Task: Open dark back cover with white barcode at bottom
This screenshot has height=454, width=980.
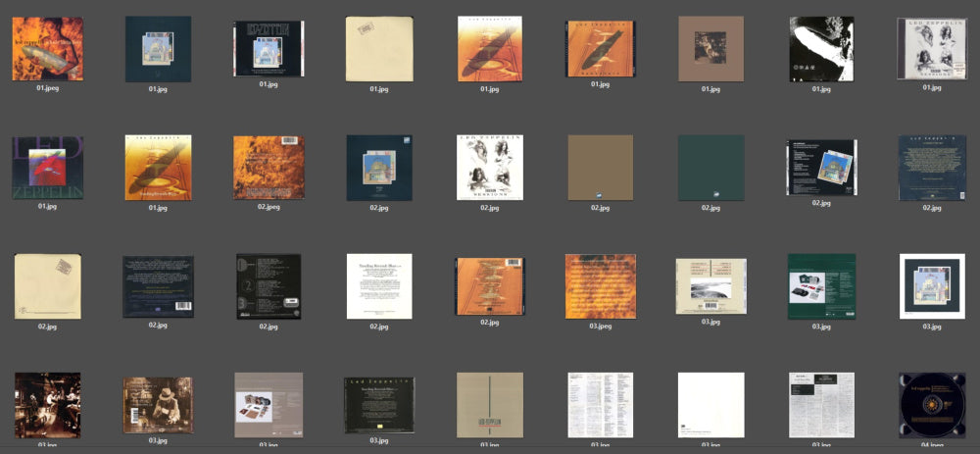Action: 158,286
